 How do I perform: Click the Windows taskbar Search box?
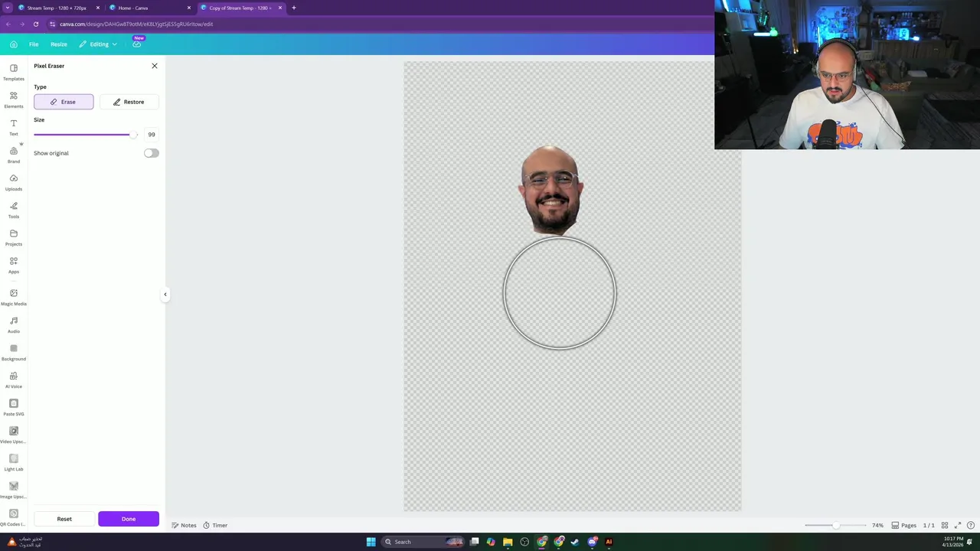[423, 542]
